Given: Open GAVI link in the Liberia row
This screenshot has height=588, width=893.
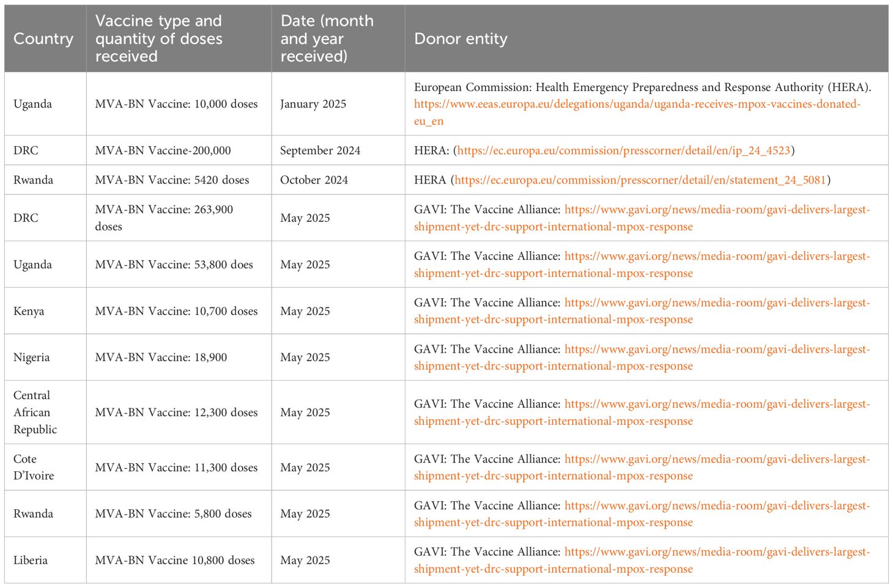Looking at the screenshot, I should [x=716, y=553].
